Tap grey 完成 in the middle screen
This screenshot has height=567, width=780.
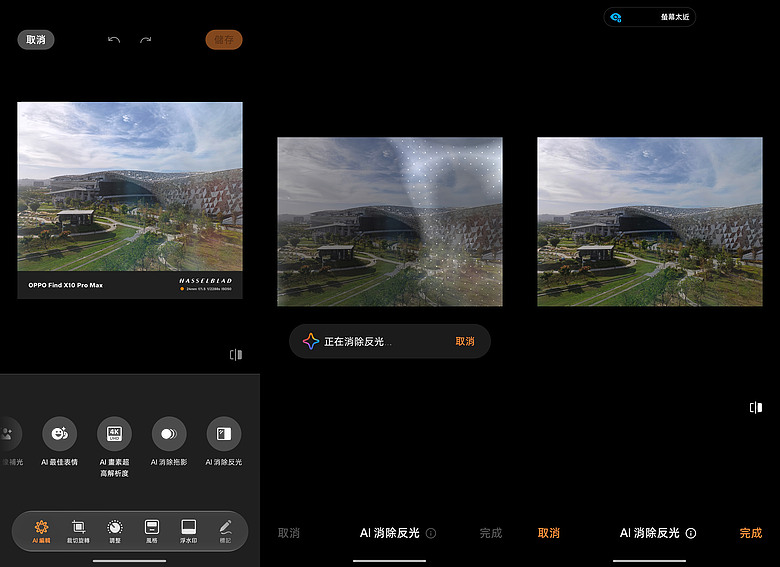pos(490,533)
